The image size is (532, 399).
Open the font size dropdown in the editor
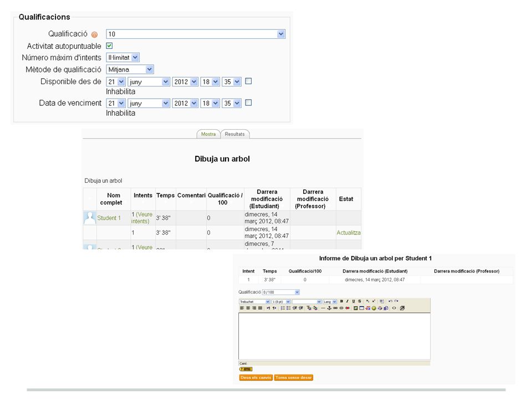pos(281,301)
